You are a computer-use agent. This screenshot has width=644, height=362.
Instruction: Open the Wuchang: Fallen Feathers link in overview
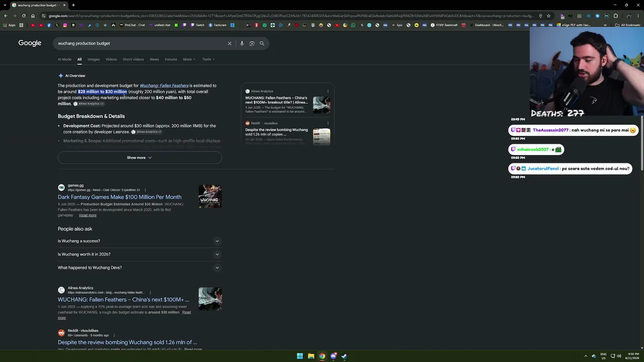(164, 85)
